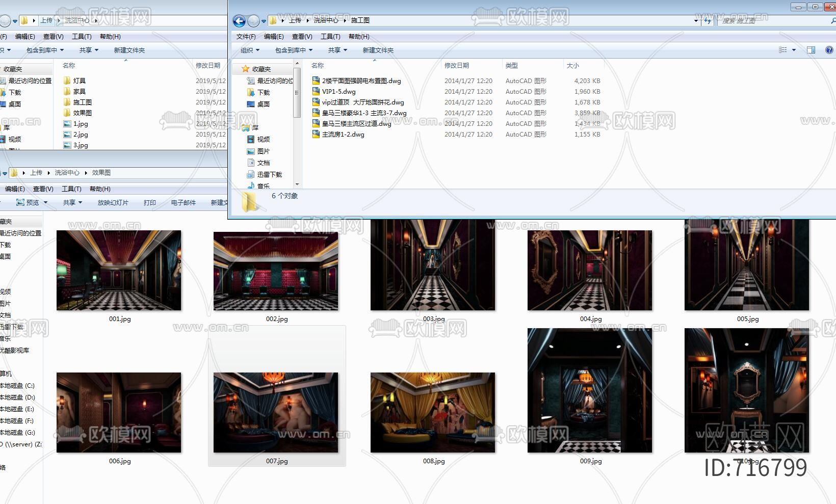Open the view options arrow in 施工图 toolbar

(x=794, y=50)
